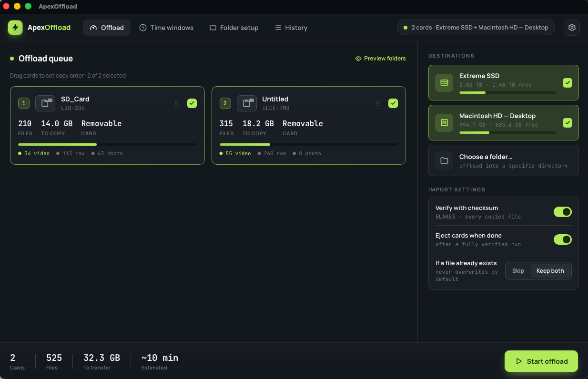Click the 113 raw label
Viewport: 588px width, 379px height.
[71, 153]
